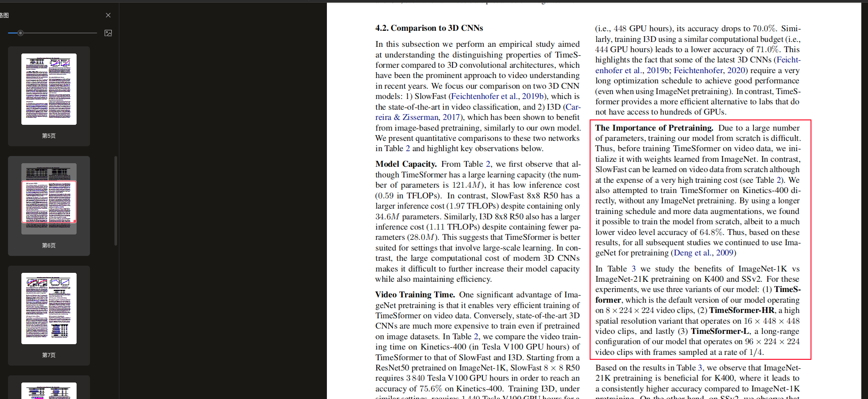Open the Feichtenhofer et al., 2019b citation after SlowFast
868x399 pixels.
pyautogui.click(x=498, y=96)
